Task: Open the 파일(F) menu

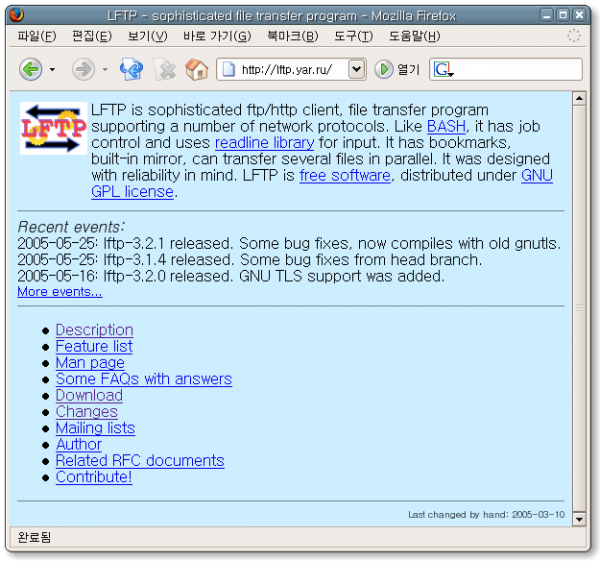Action: click(37, 36)
